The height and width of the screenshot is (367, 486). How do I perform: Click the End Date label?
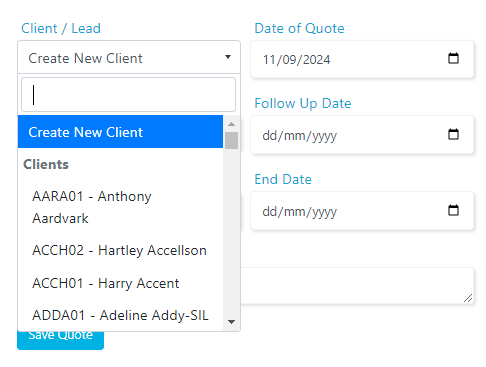[x=283, y=179]
